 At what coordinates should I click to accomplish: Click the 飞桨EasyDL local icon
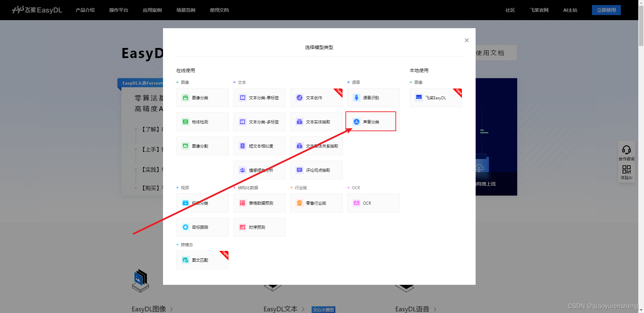click(x=419, y=98)
